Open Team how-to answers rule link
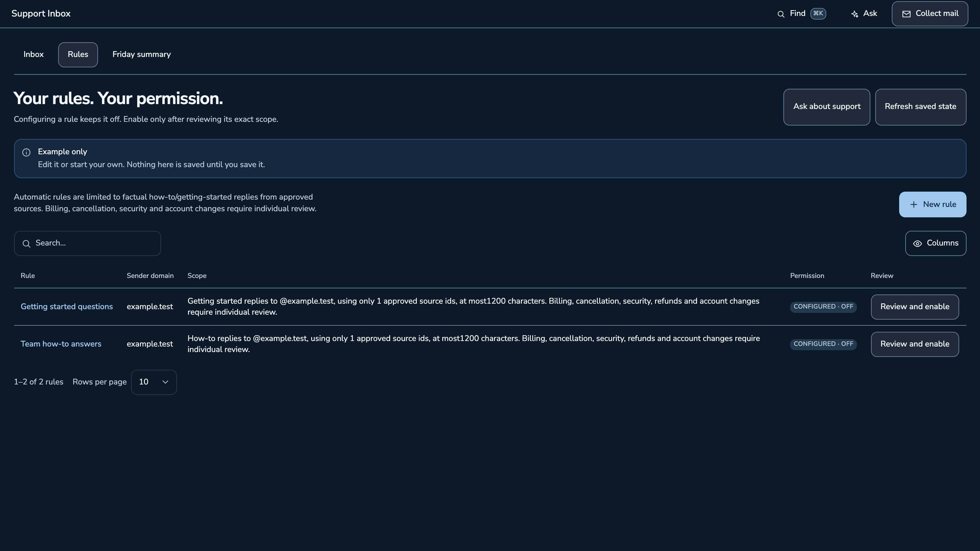Image resolution: width=980 pixels, height=551 pixels. [x=61, y=344]
